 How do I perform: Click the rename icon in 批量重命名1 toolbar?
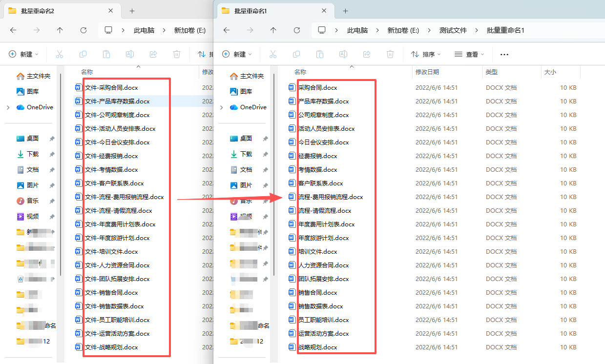click(x=343, y=54)
